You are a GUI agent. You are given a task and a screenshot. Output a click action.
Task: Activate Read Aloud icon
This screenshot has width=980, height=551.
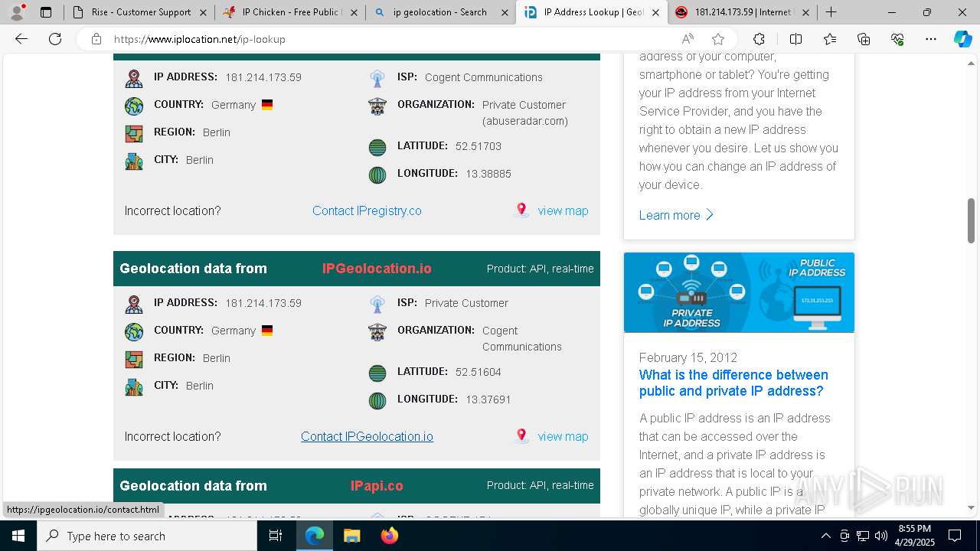click(x=688, y=39)
